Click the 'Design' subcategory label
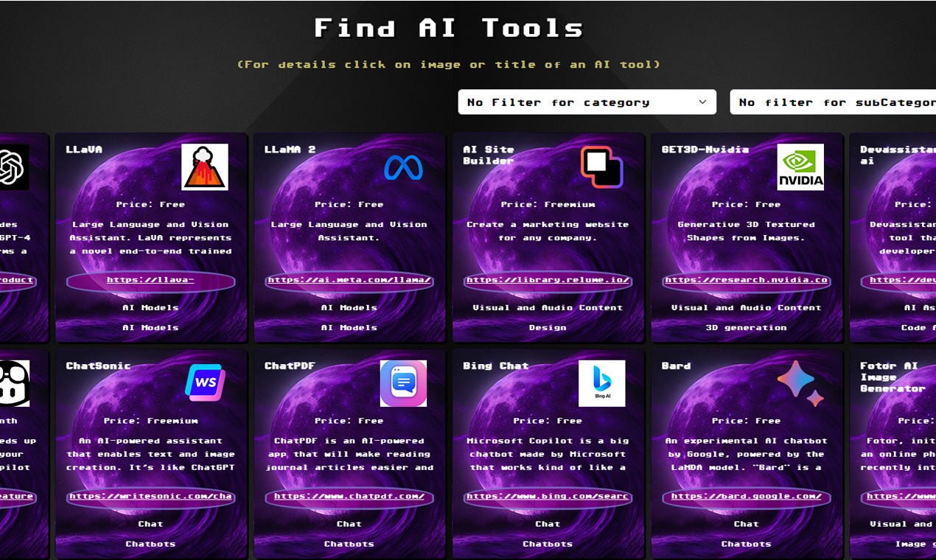 point(548,328)
